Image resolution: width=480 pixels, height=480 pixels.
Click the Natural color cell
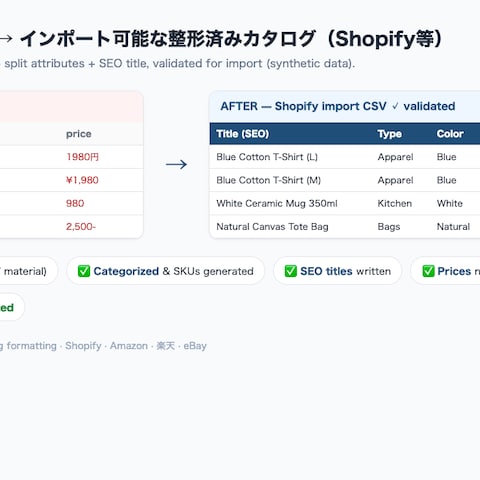(453, 227)
